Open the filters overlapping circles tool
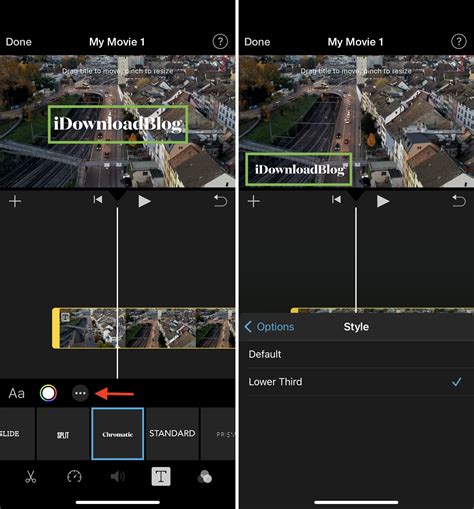 pos(205,477)
